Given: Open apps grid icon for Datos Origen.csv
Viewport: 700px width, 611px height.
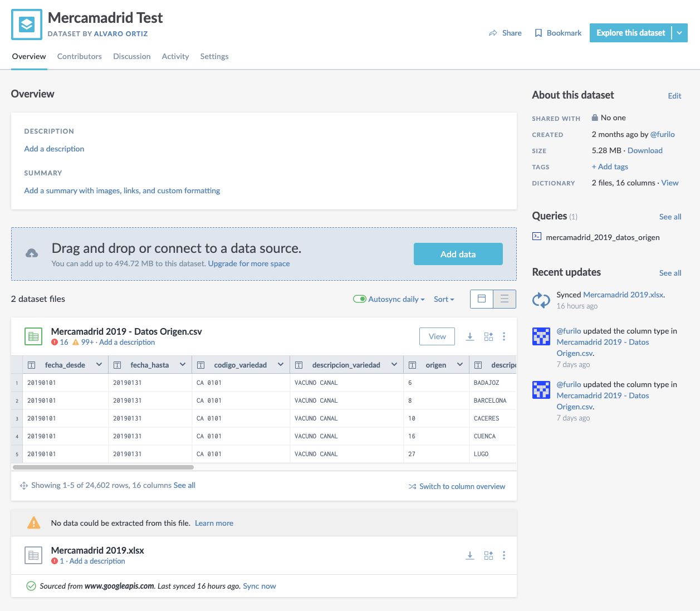Looking at the screenshot, I should [488, 336].
